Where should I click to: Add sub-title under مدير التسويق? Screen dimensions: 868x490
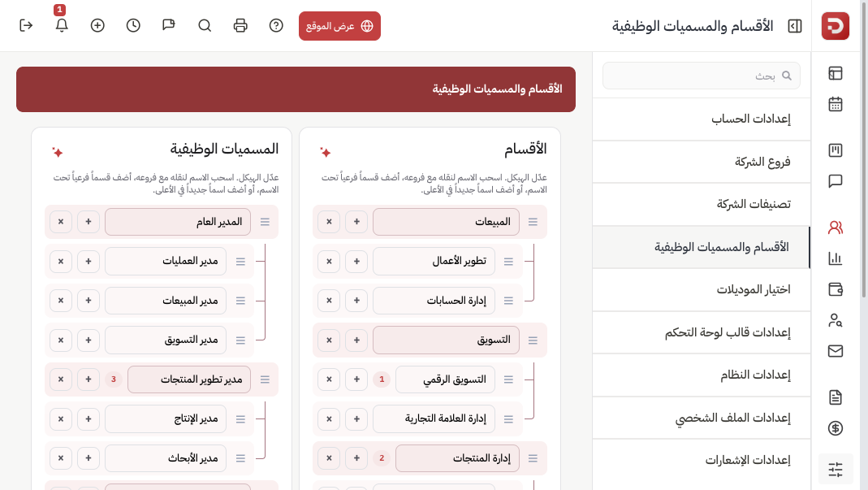[88, 340]
